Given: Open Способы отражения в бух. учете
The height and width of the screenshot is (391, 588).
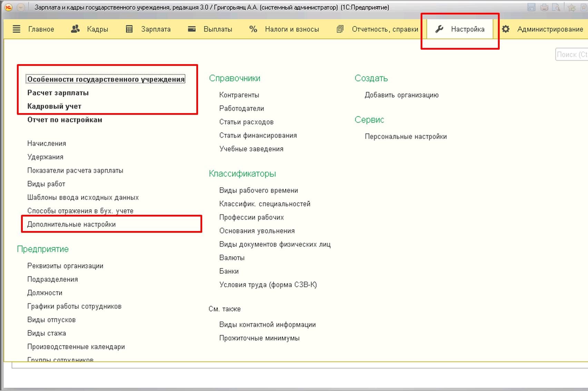Looking at the screenshot, I should tap(80, 211).
